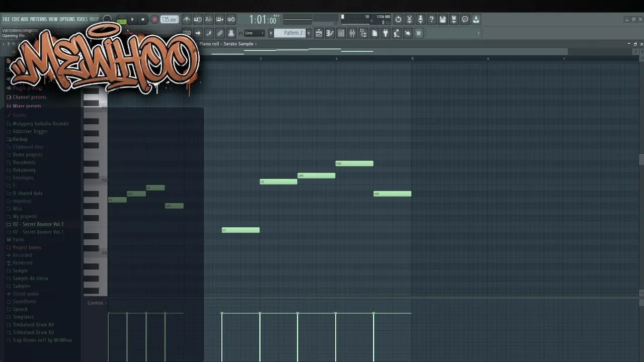This screenshot has width=644, height=362.
Task: Open the OPTIONS menu
Action: [67, 20]
